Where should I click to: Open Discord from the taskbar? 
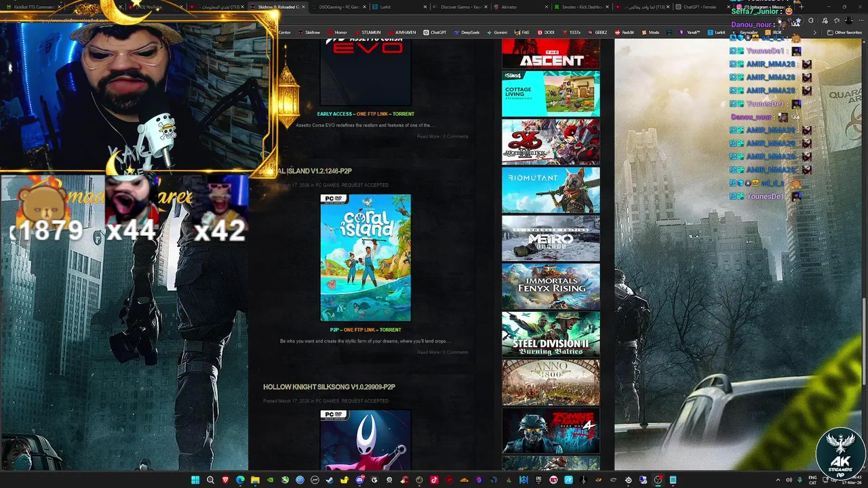point(359,480)
